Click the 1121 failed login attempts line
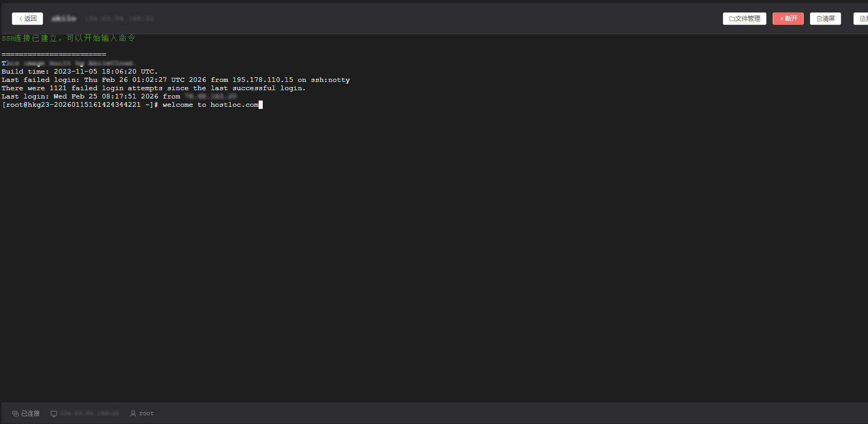Viewport: 868px width, 424px height. 153,88
